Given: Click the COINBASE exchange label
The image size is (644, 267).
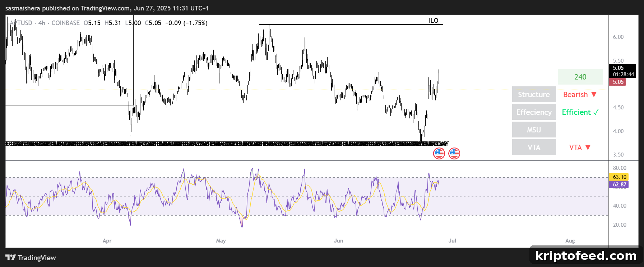Looking at the screenshot, I should tap(66, 23).
